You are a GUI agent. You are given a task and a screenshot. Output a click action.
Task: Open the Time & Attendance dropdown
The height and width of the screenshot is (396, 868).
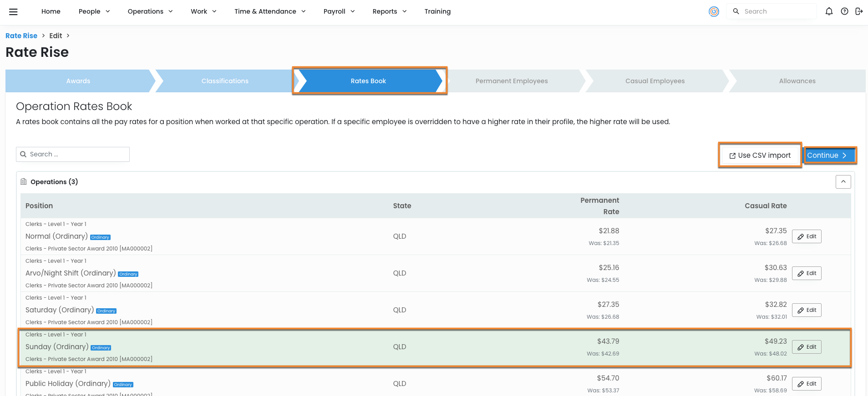(270, 11)
